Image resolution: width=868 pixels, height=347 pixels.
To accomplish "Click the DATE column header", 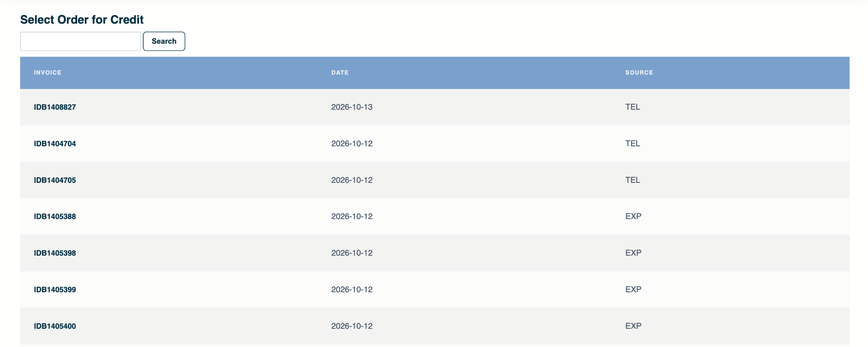I will coord(340,73).
